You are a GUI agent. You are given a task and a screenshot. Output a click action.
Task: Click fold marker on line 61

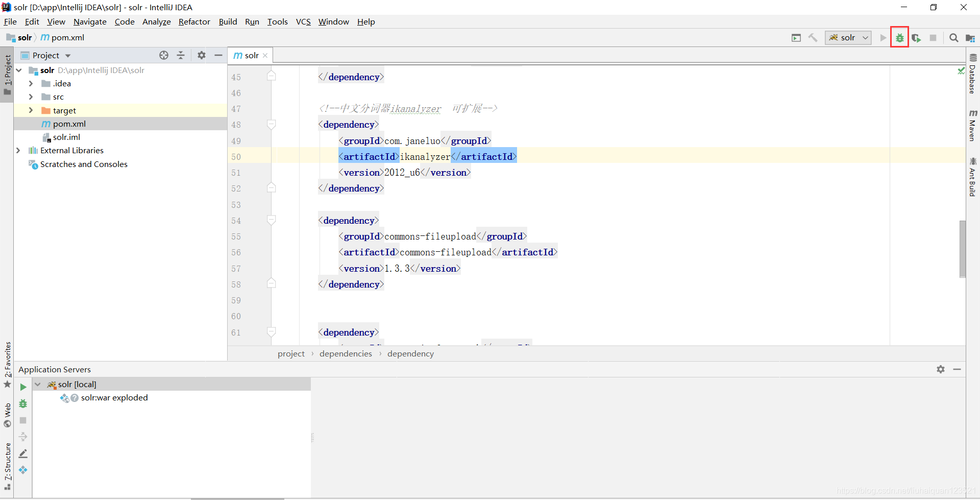tap(272, 332)
